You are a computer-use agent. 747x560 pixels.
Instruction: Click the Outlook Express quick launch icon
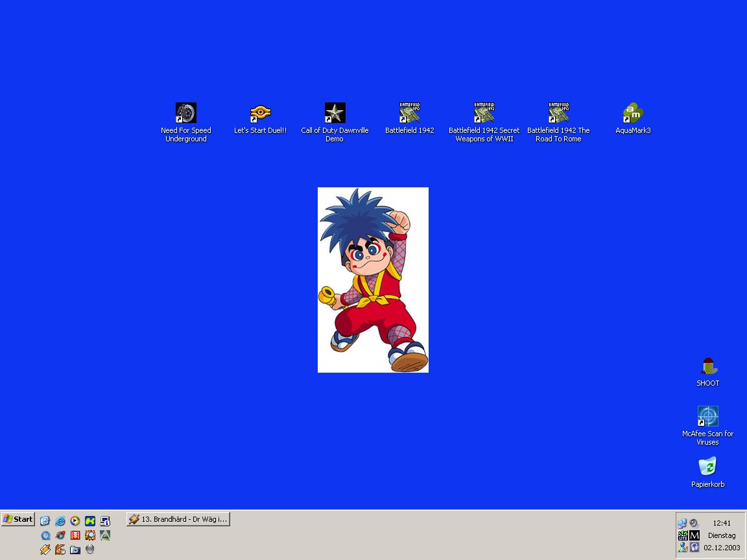(x=45, y=521)
